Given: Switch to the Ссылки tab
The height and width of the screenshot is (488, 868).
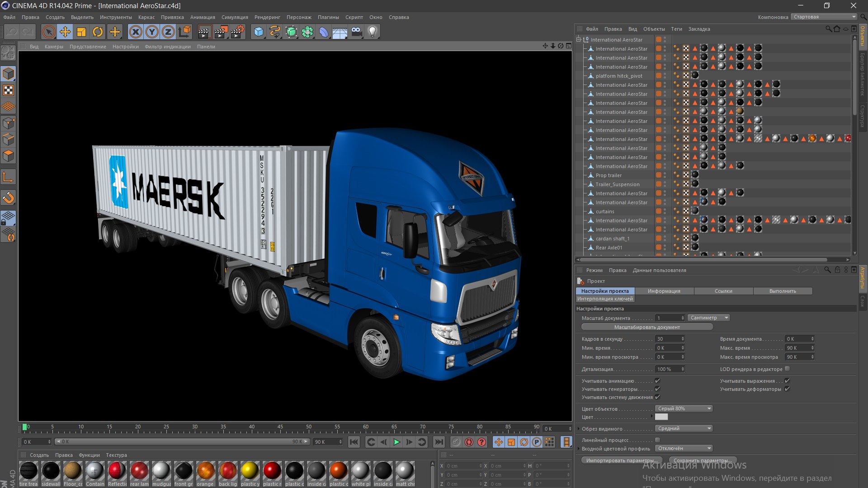Looking at the screenshot, I should click(x=723, y=291).
